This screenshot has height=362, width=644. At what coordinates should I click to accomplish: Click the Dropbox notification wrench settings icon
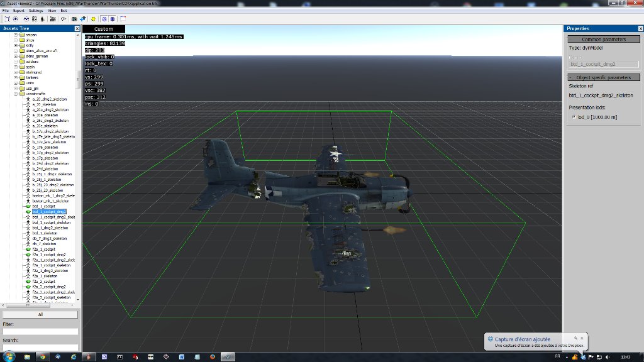575,338
